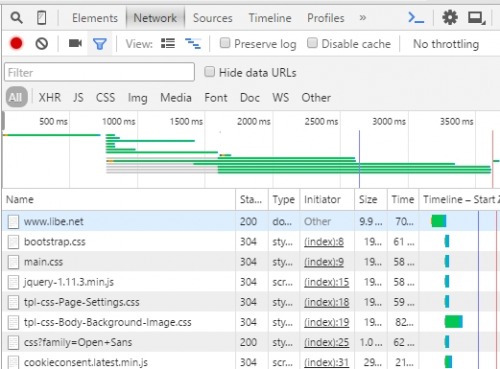Viewport: 500px width, 369px height.
Task: Toggle the waterfall overview view icon
Action: (x=193, y=43)
